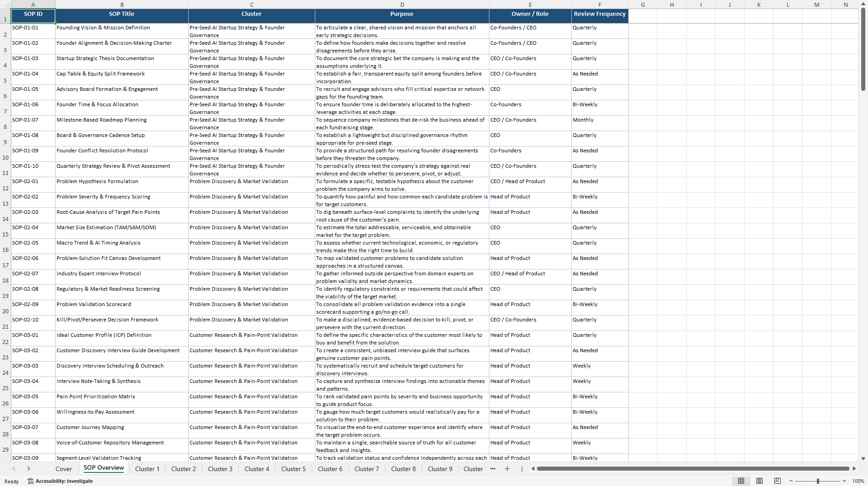868x486 pixels.
Task: Select Kill/Pivot/Persevere Decision Framework cell
Action: [x=122, y=323]
